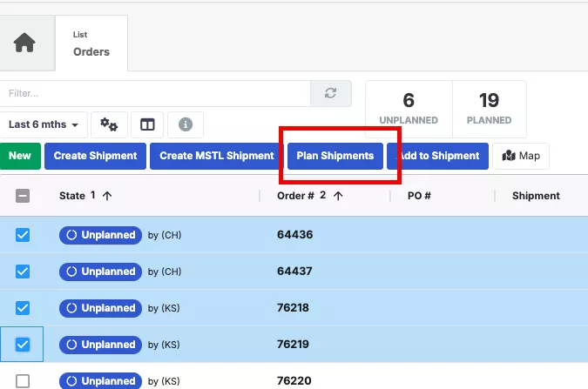Open the column layout icon
588x389 pixels.
[x=147, y=124]
